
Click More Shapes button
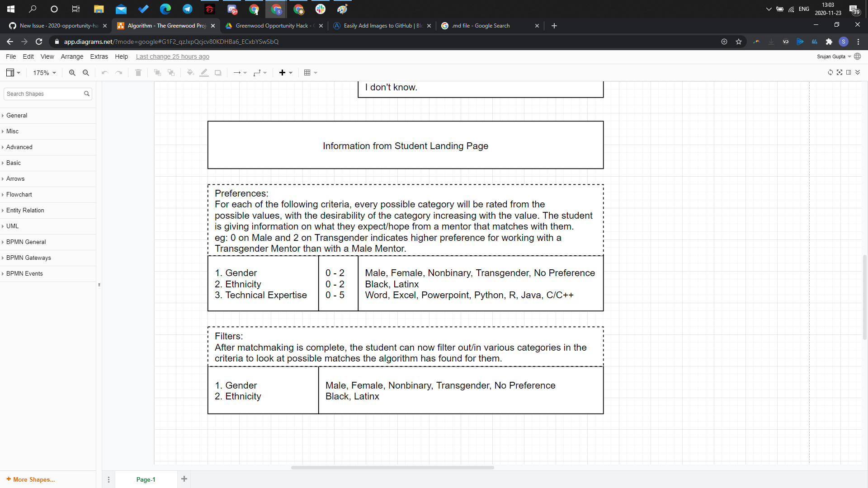[31, 479]
